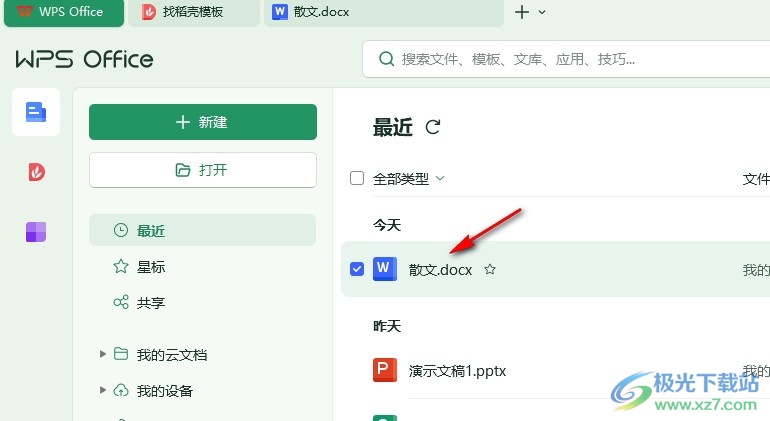
Task: Uncheck the 散文.docx checkbox
Action: pos(357,269)
